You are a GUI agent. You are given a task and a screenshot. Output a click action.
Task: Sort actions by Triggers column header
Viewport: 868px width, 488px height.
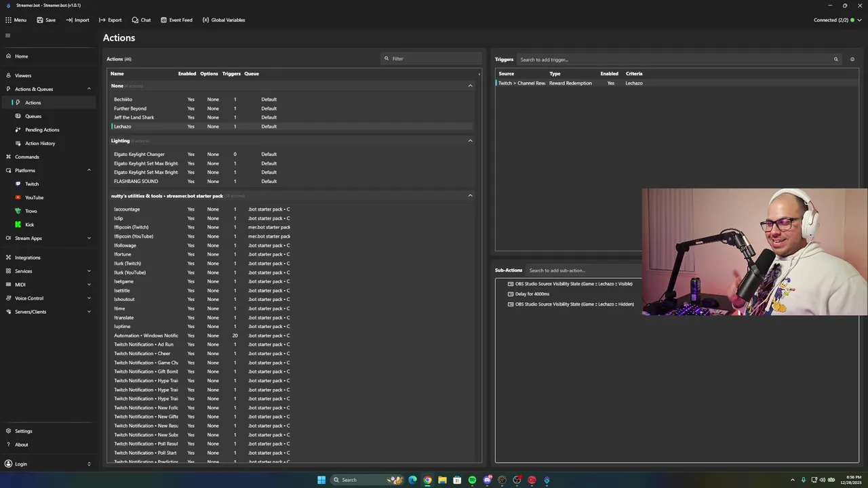(x=231, y=73)
